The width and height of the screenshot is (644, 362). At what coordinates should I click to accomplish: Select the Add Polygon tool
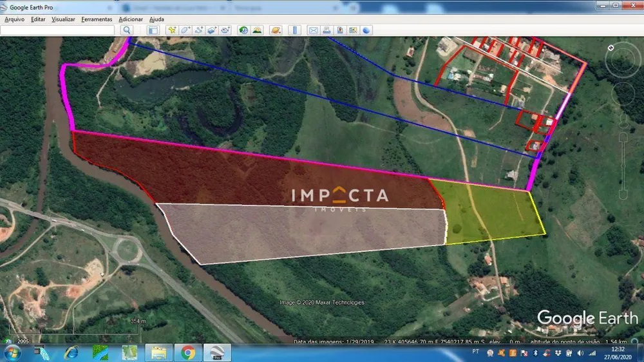[185, 30]
